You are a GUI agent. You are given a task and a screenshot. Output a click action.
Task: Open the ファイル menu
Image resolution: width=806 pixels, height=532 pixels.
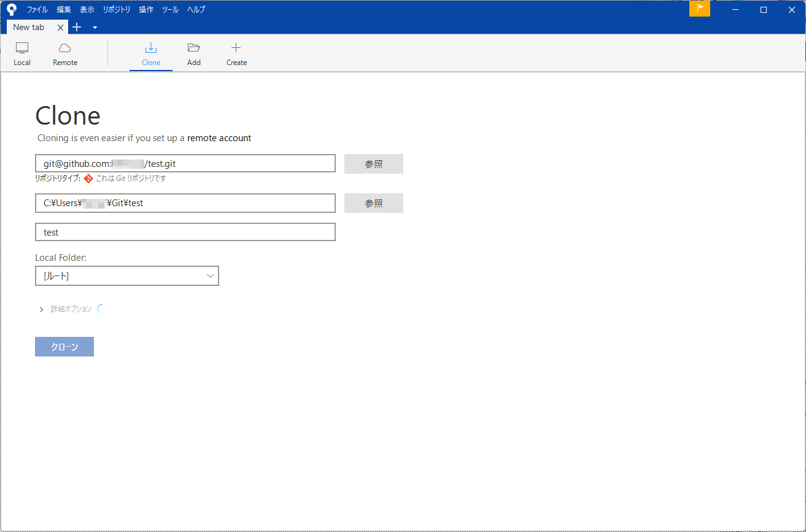click(x=37, y=10)
